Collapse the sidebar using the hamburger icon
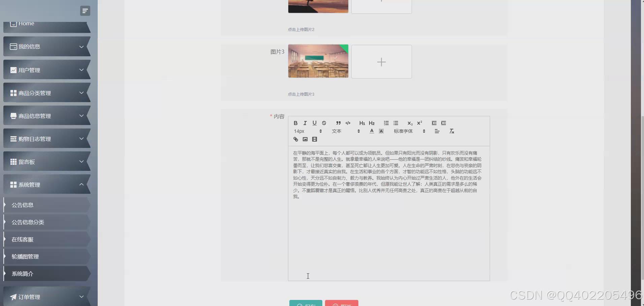 tap(85, 10)
